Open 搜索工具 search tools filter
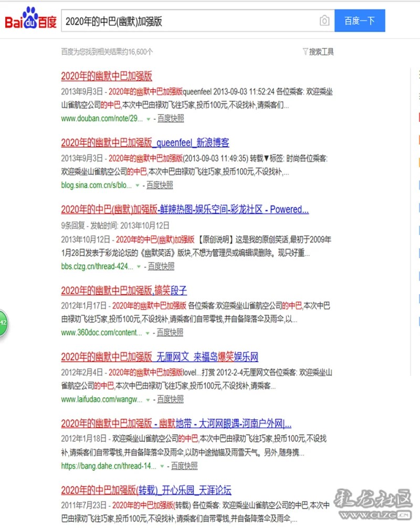This screenshot has height=528, width=420. coord(318,51)
